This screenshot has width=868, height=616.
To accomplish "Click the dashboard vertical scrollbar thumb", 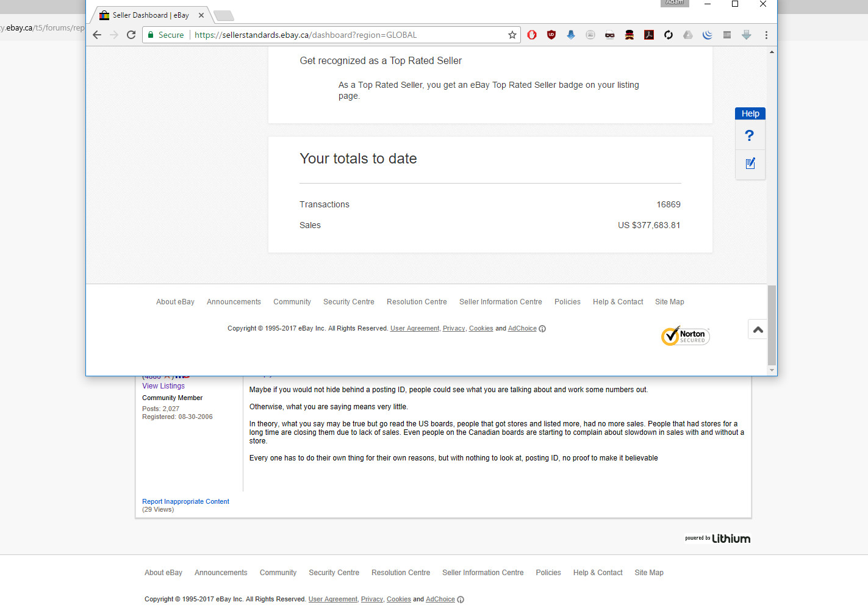I will pyautogui.click(x=772, y=325).
